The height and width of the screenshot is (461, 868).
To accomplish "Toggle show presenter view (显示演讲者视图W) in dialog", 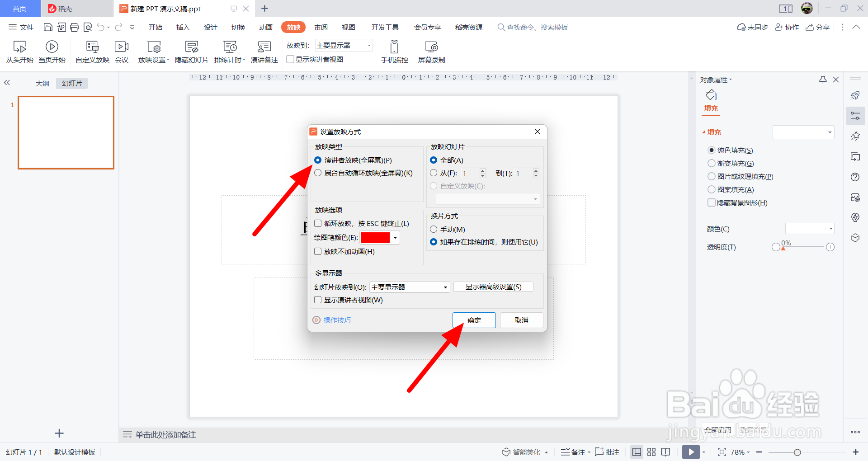I will click(318, 300).
